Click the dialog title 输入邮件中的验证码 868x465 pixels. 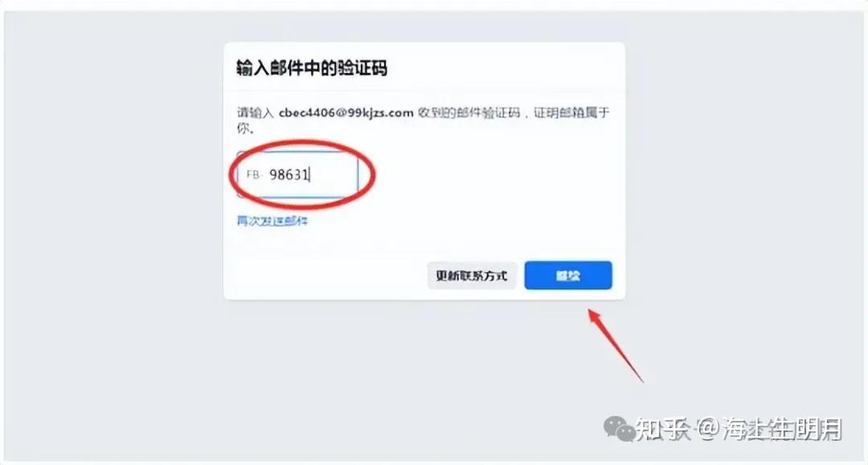(312, 68)
